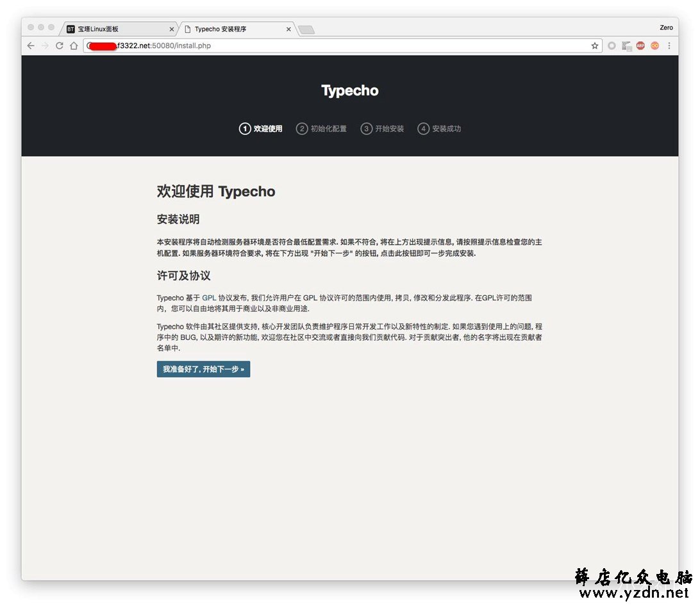
Task: Click the 安装说明 heading
Action: click(178, 219)
